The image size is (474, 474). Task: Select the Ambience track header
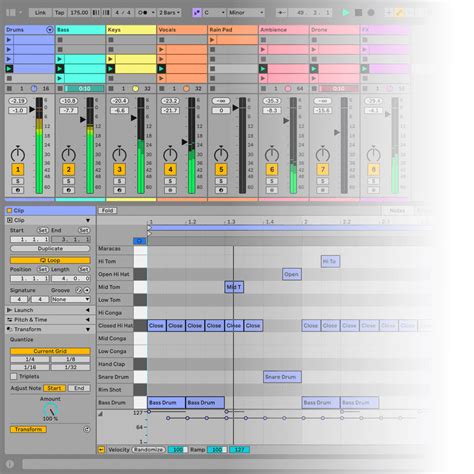(284, 30)
